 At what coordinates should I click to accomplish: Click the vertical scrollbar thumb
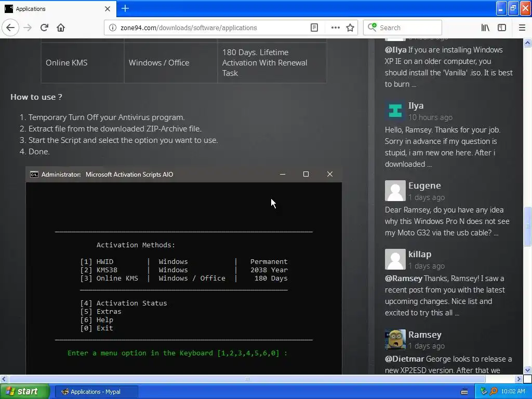(528, 227)
